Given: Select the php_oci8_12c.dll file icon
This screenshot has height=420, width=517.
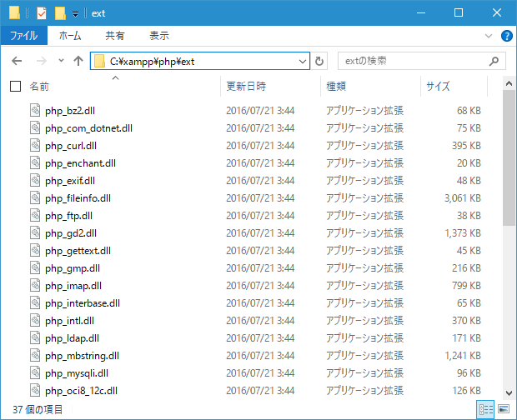Looking at the screenshot, I should [35, 390].
